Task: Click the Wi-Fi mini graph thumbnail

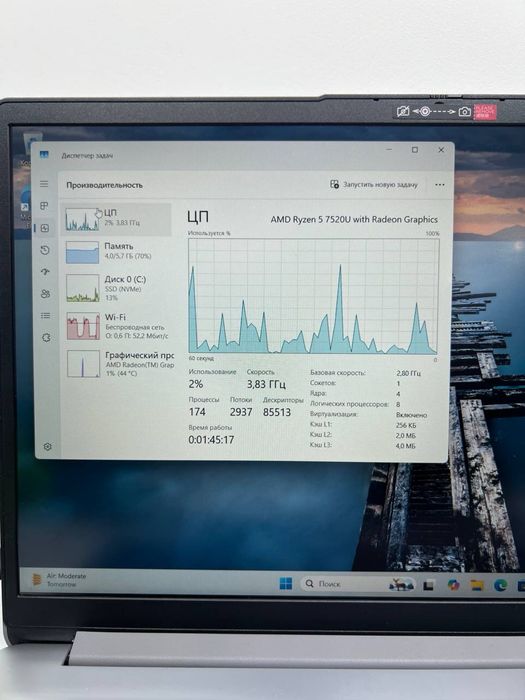Action: coord(83,326)
